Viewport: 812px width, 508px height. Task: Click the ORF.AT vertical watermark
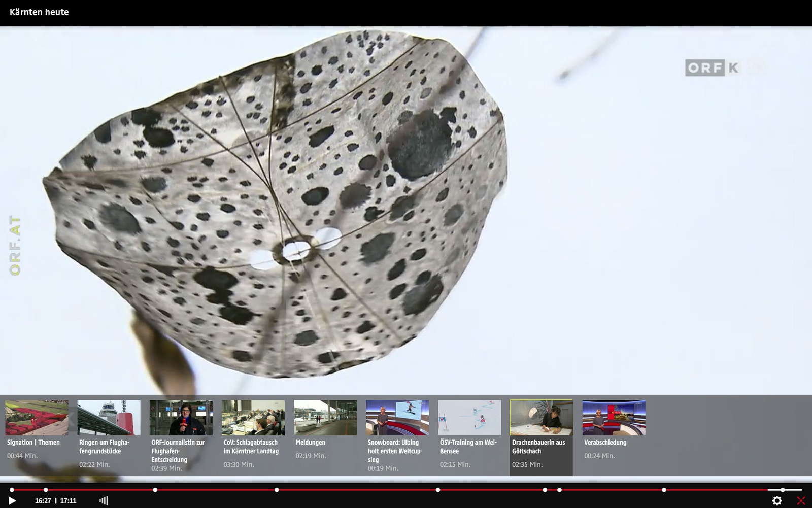(15, 246)
